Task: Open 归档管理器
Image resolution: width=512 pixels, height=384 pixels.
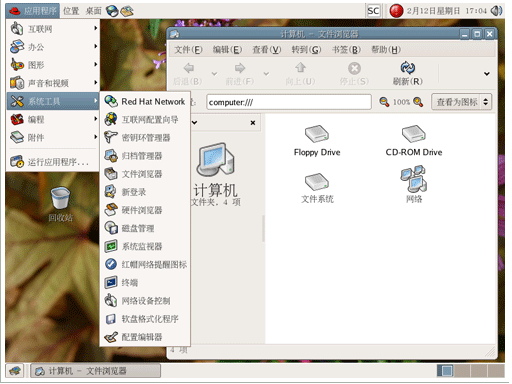Action: [x=145, y=156]
